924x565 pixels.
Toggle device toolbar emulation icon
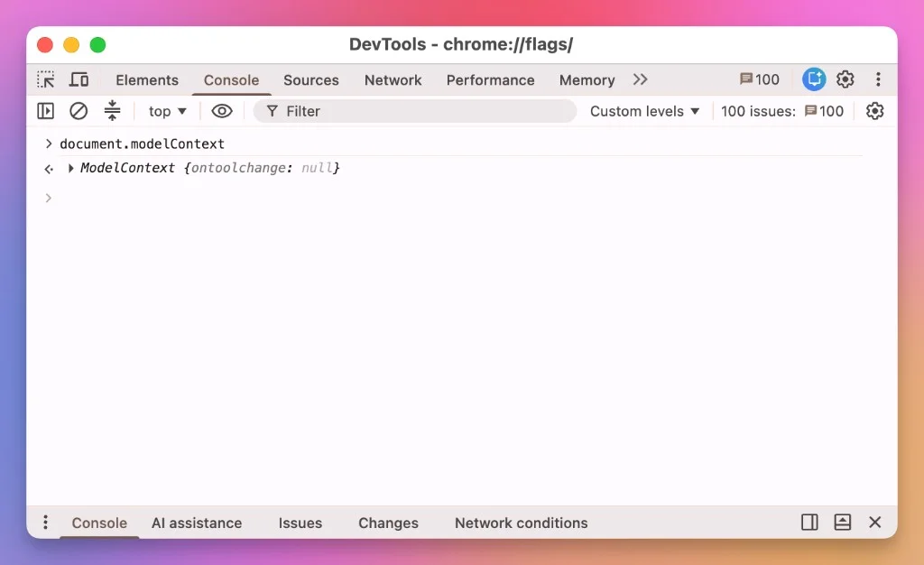[79, 79]
